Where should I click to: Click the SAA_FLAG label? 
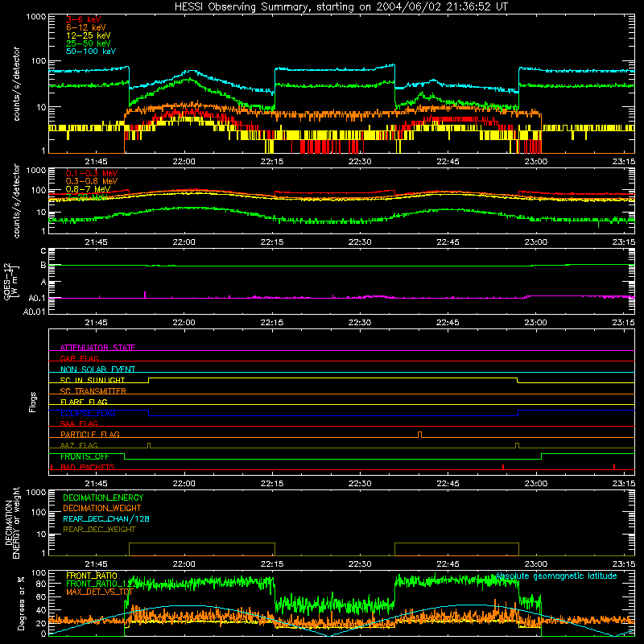click(79, 423)
